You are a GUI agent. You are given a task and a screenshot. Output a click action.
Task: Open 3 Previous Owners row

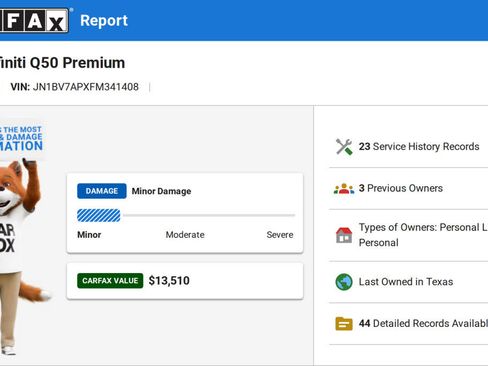401,188
